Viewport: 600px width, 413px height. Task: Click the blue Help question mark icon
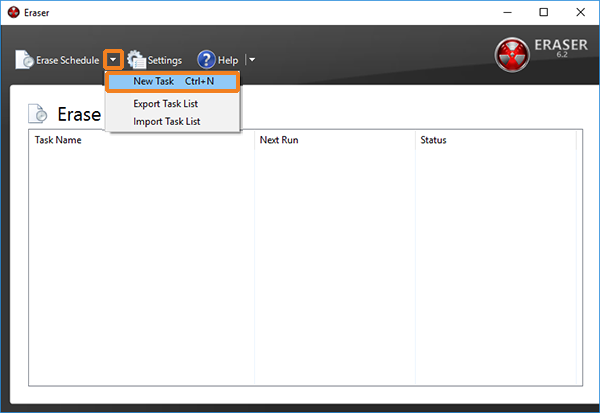click(x=206, y=60)
